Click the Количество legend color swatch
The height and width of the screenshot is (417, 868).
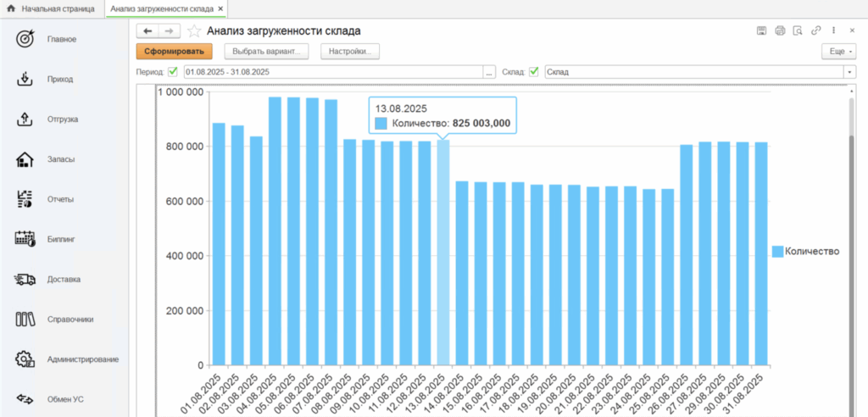click(776, 251)
